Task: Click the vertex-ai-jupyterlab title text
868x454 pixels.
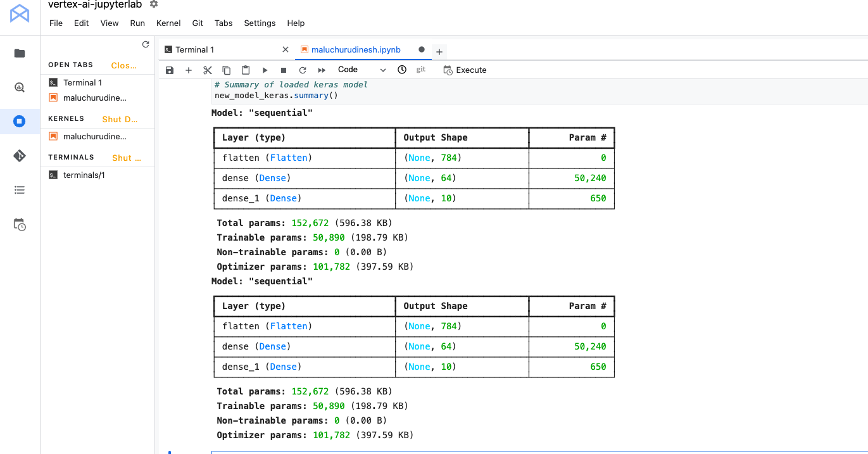Action: 95,4
